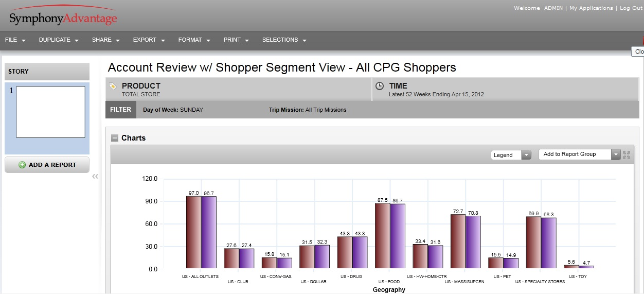The image size is (644, 294).
Task: Click the green plus Add Report icon
Action: point(22,165)
